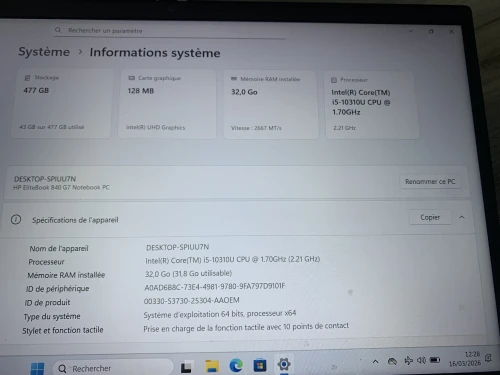Open the Mémoire RAM installée card
The width and height of the screenshot is (500, 375).
click(271, 104)
